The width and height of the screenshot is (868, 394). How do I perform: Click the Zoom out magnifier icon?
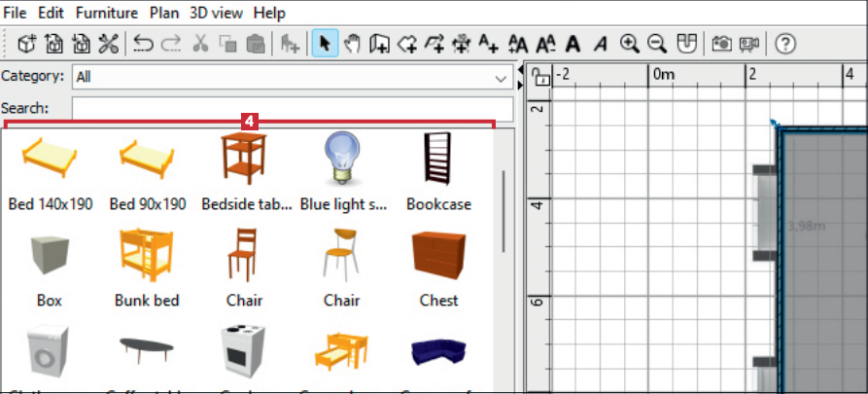pos(657,44)
